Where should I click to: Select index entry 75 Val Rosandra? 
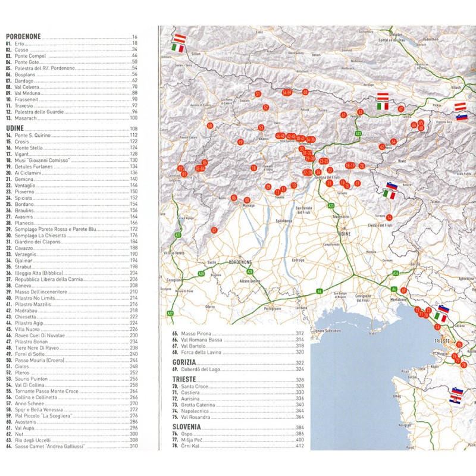point(202,418)
